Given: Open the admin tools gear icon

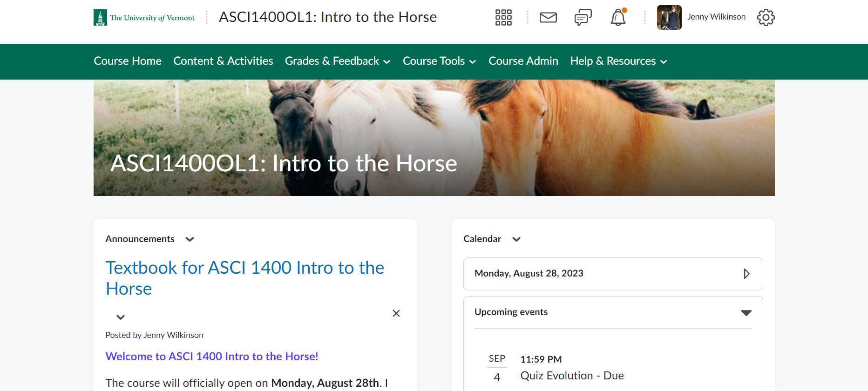Looking at the screenshot, I should pos(766,18).
